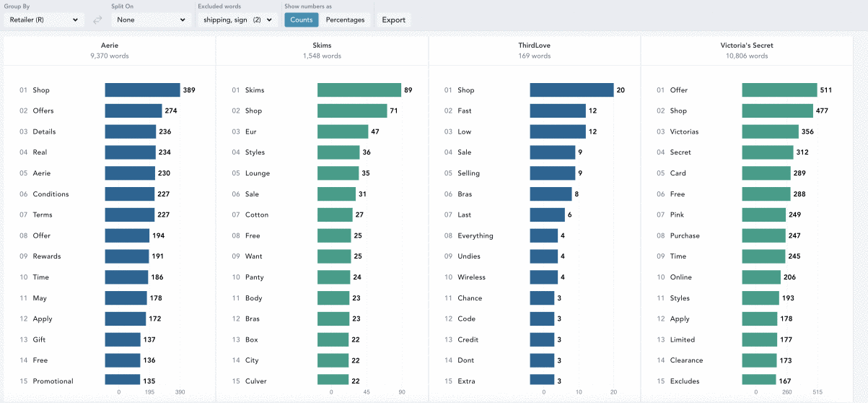
Task: Open the Group By Retailer dropdown
Action: click(44, 19)
